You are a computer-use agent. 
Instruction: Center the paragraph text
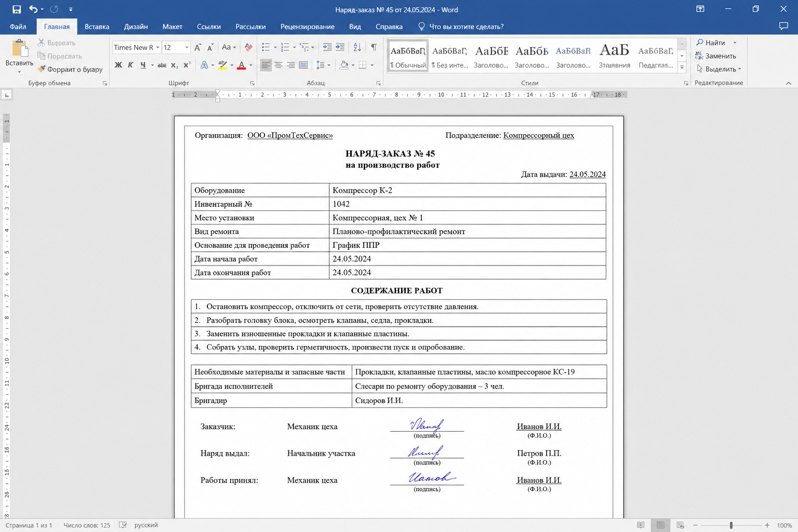click(x=278, y=65)
